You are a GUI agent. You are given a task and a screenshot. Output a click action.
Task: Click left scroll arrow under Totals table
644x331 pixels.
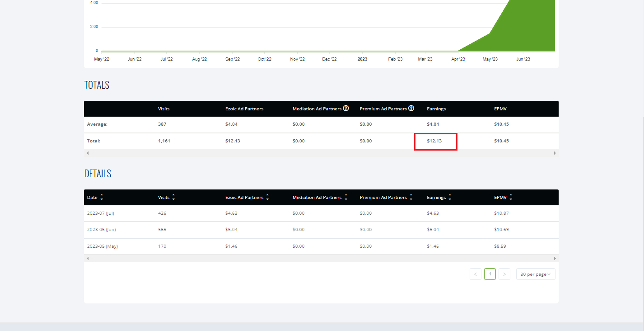tap(88, 153)
